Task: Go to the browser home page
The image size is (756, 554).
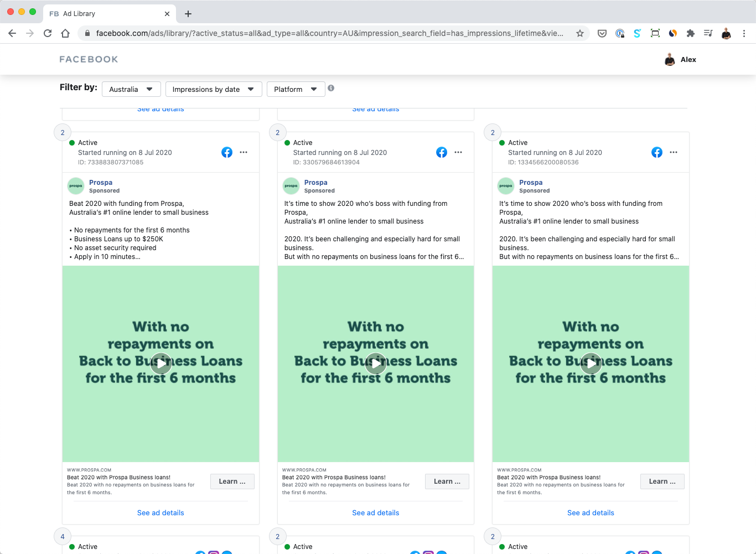Action: pos(65,33)
